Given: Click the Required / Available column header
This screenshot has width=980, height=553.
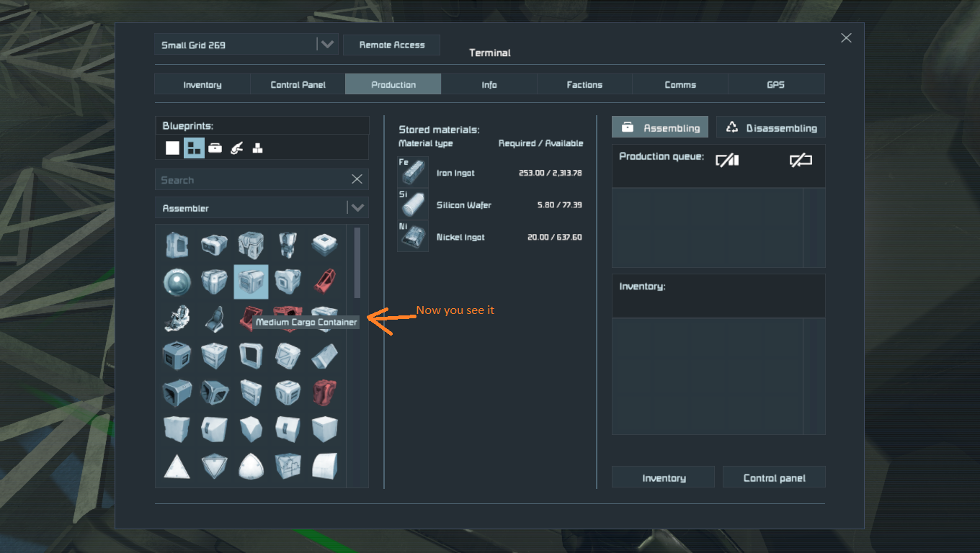Looking at the screenshot, I should [x=540, y=143].
